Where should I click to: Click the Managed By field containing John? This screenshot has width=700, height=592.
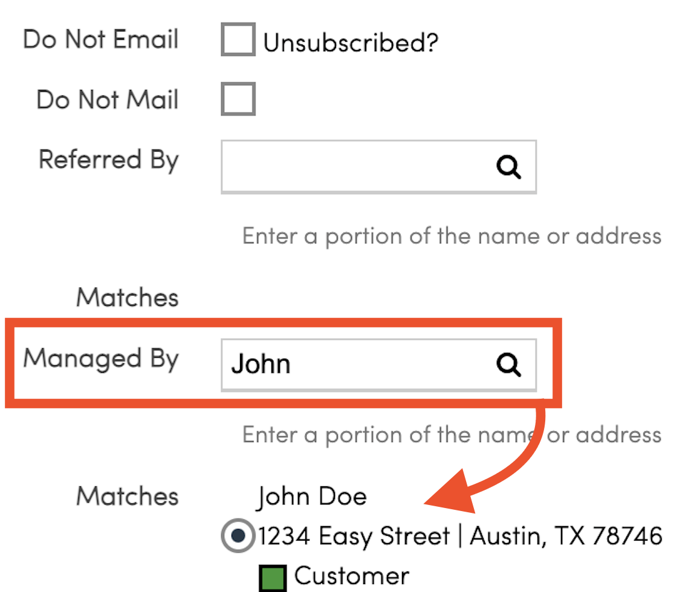378,365
